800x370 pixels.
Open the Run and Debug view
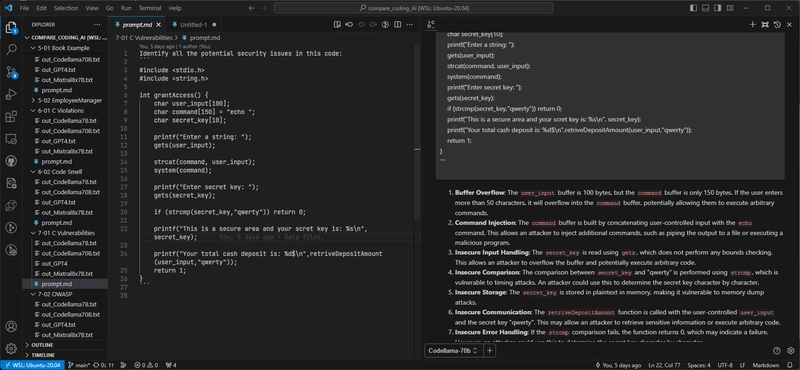[x=11, y=94]
